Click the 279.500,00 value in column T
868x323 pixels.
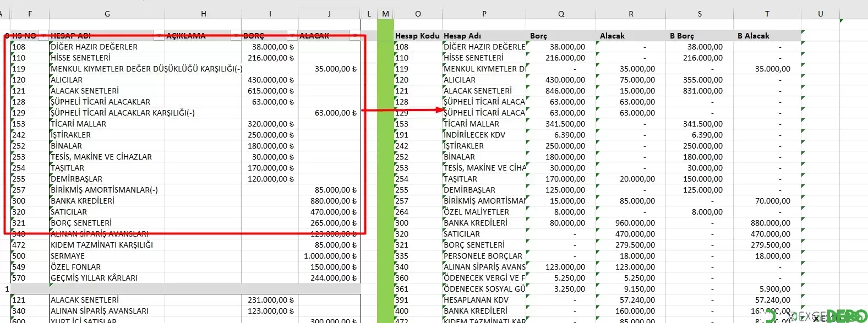click(767, 245)
